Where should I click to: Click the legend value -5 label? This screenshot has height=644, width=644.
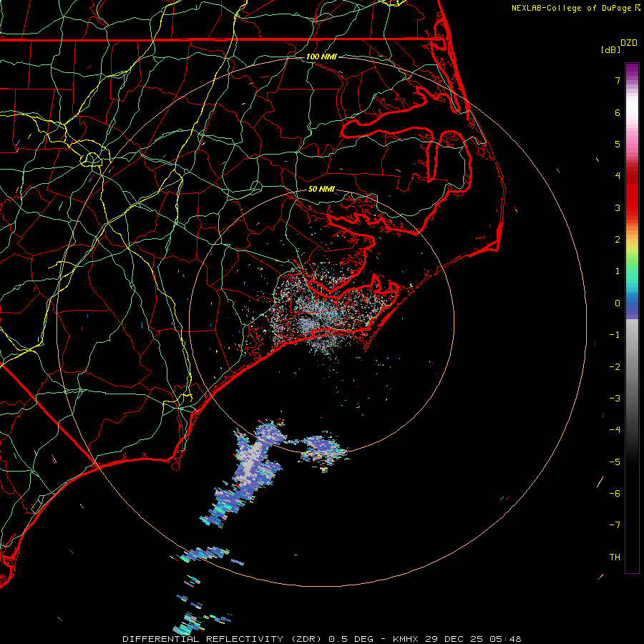[x=615, y=462]
